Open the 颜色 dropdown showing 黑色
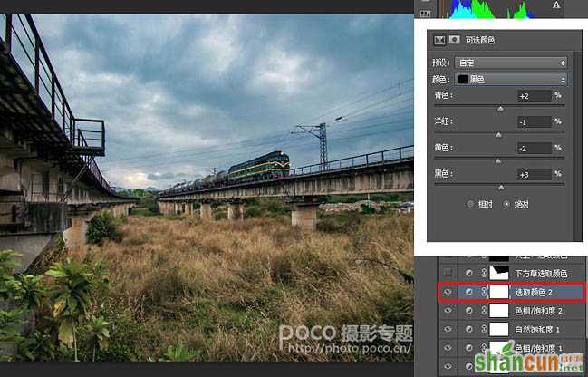 [511, 79]
